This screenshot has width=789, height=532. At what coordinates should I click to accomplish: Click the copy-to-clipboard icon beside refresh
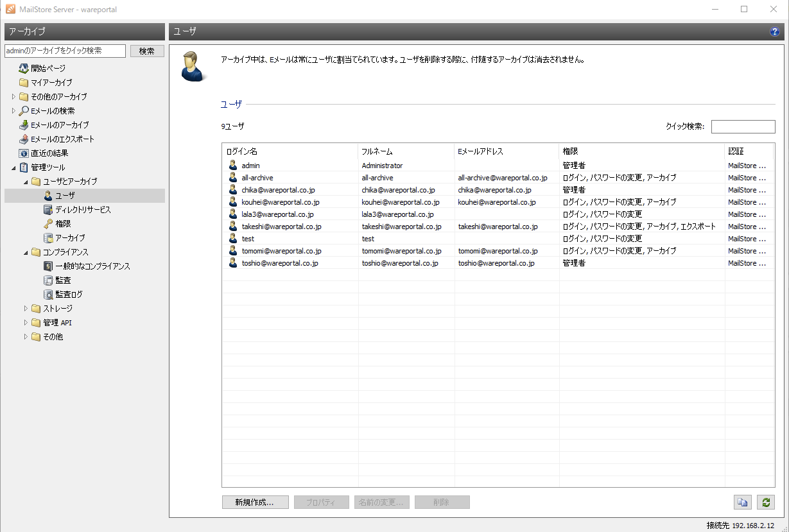tap(742, 502)
